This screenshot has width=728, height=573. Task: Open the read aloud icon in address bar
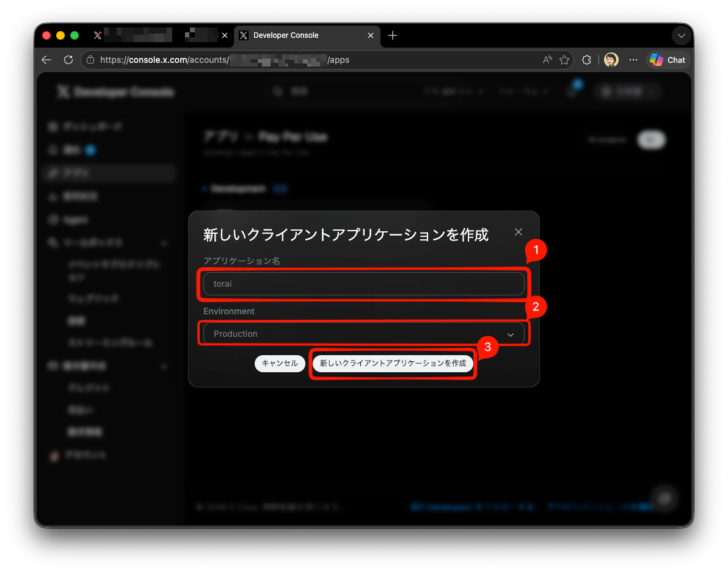[547, 60]
